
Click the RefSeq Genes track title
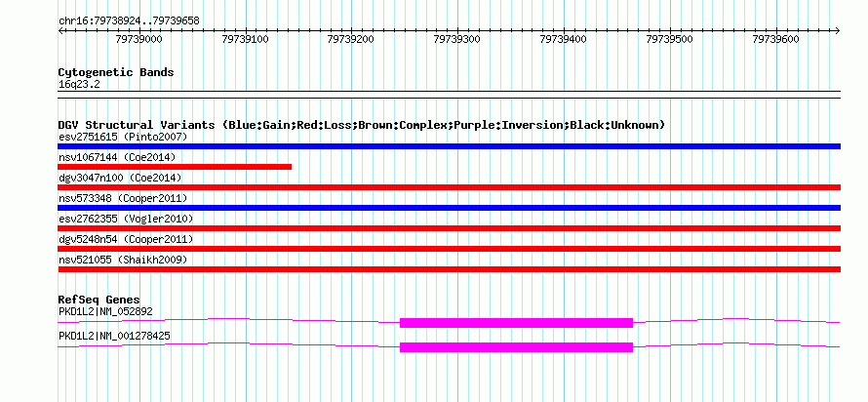(x=99, y=300)
